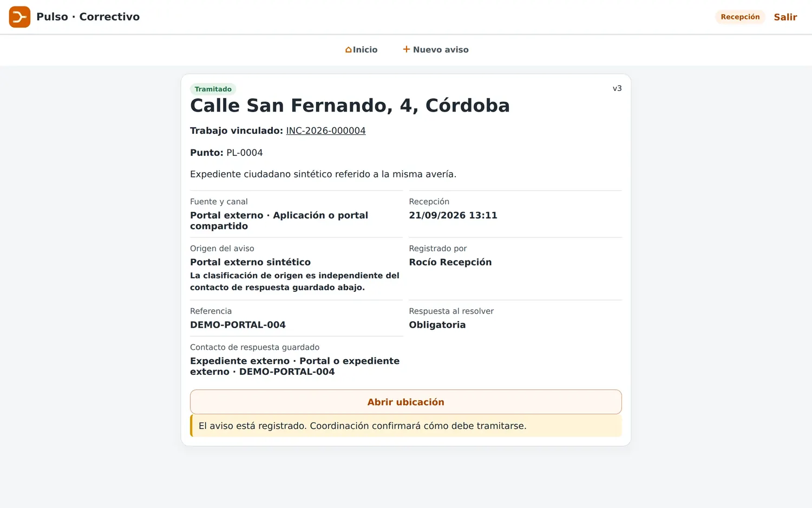This screenshot has height=508, width=812.
Task: Click the Punto value PL-0004
Action: tap(245, 153)
